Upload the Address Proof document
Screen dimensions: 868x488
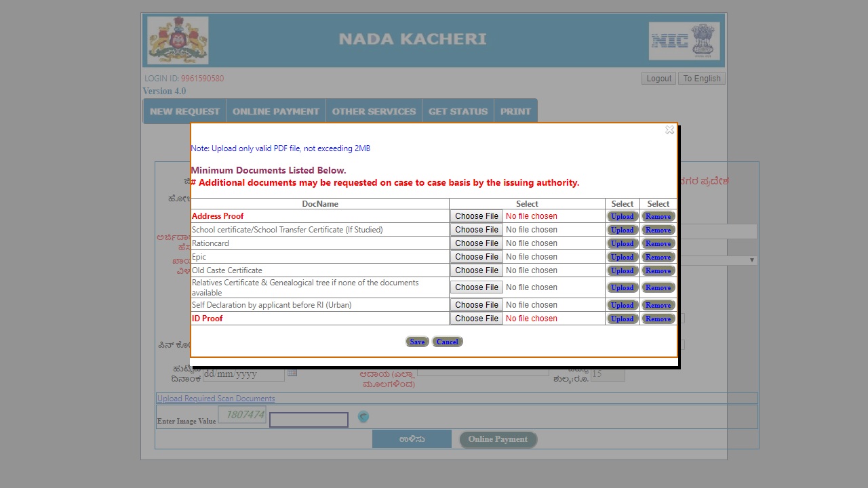622,216
